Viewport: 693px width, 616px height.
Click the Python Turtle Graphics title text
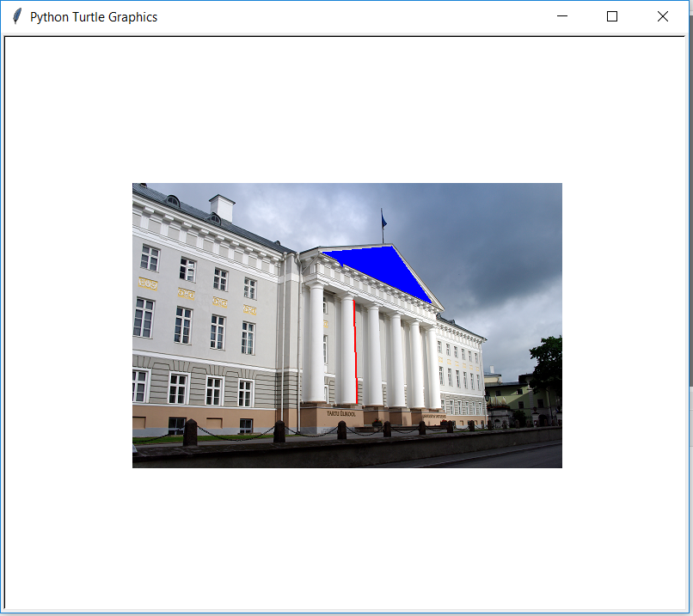click(94, 17)
